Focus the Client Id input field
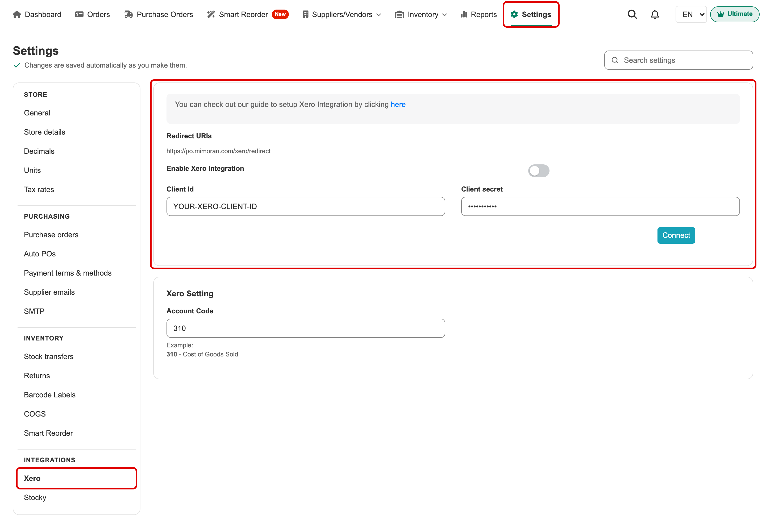 (x=306, y=206)
